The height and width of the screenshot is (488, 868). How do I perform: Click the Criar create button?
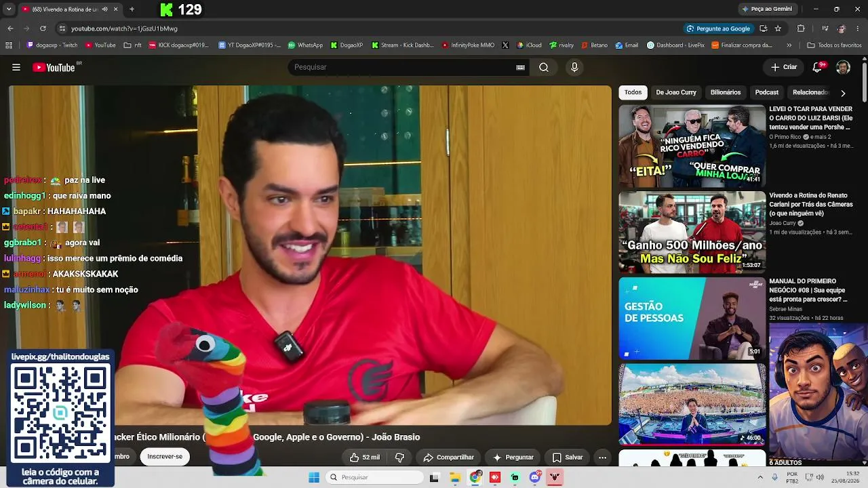[784, 67]
